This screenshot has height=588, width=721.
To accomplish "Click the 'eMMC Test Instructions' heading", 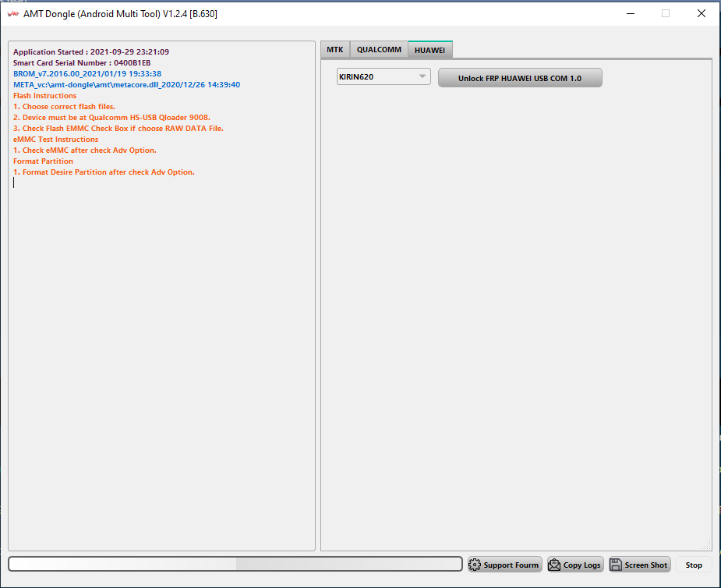I will coord(55,140).
